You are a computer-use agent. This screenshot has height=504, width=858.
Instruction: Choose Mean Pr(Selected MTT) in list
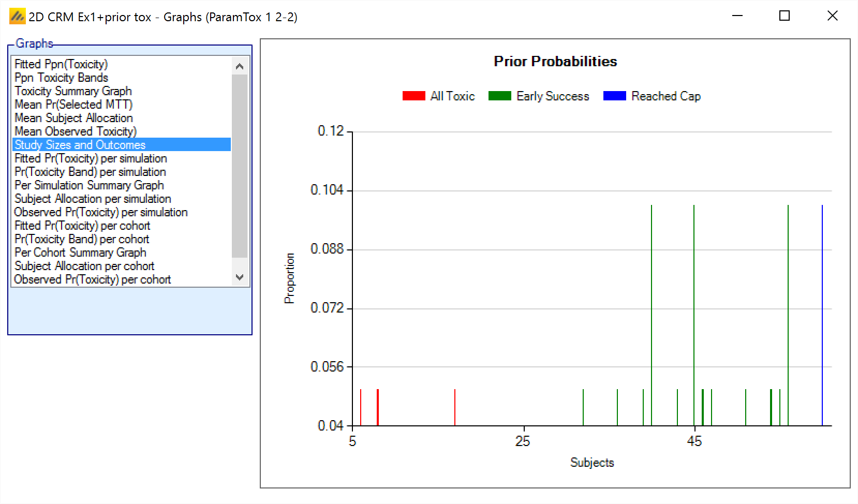point(73,105)
